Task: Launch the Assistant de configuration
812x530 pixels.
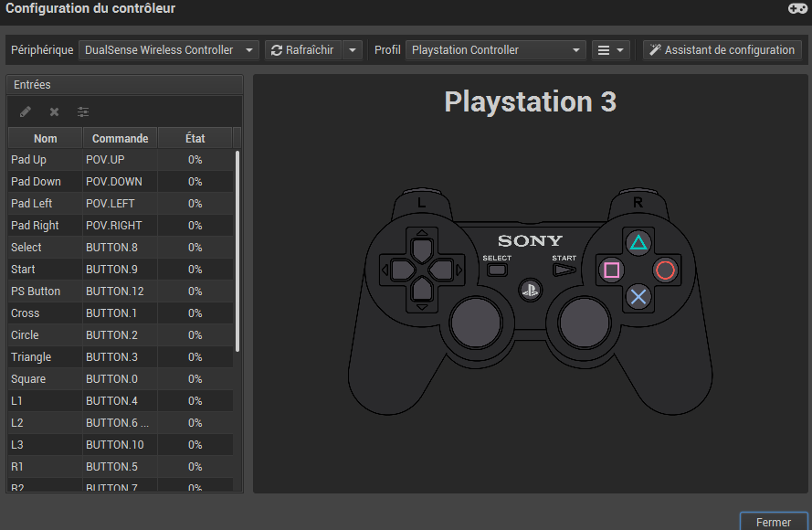Action: 722,50
